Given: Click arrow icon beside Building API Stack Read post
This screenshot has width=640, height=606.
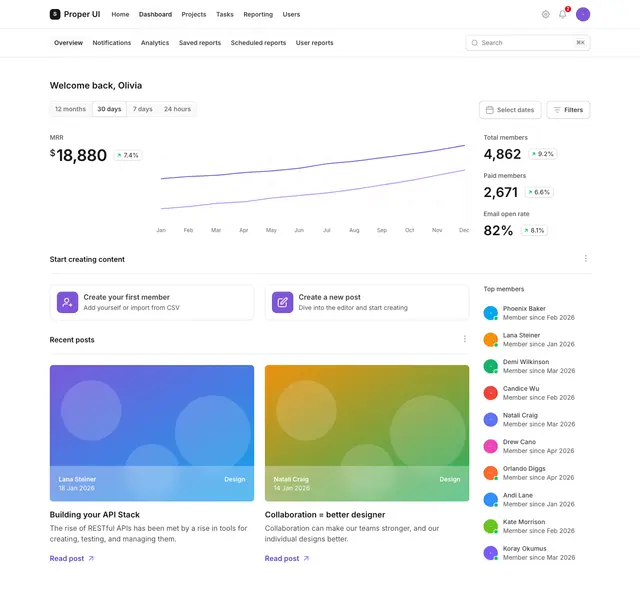Looking at the screenshot, I should click(91, 558).
